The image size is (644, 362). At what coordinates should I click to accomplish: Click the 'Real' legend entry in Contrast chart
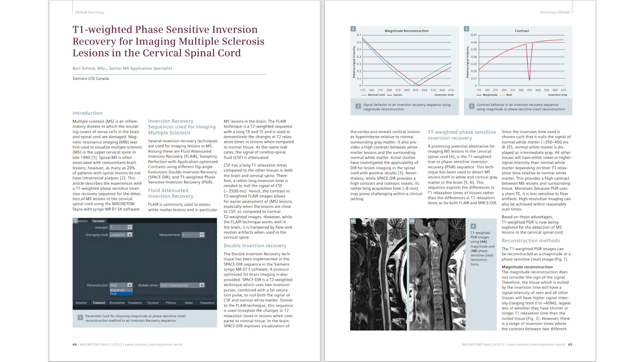point(506,95)
